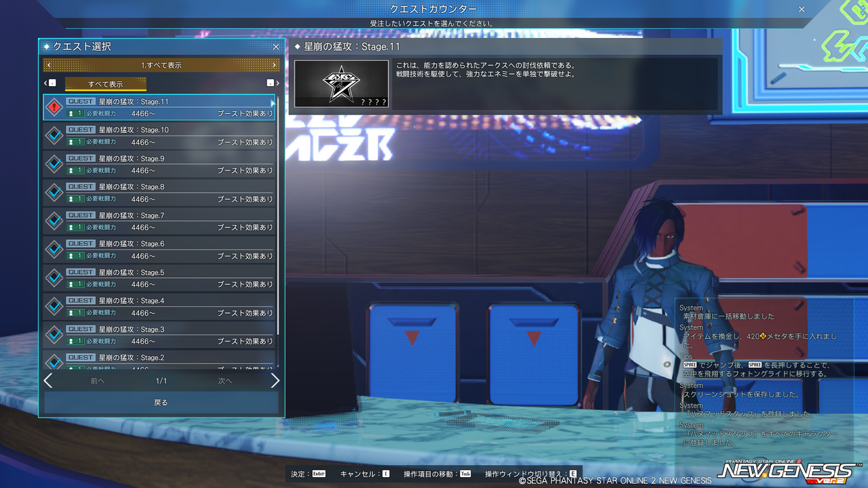Click the 素材倉庫に一括移動しました log message

[x=728, y=317]
